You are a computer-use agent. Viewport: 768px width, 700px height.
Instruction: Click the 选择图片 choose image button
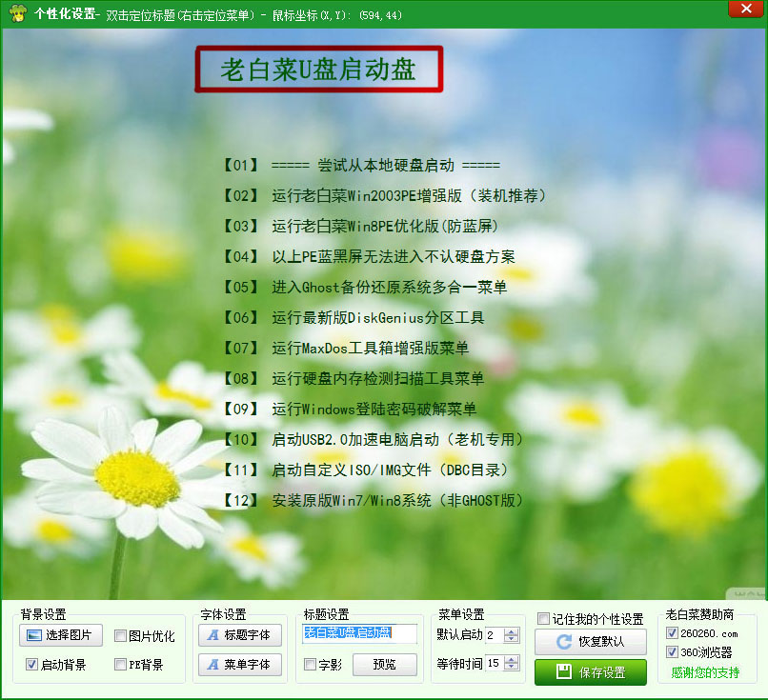point(61,635)
